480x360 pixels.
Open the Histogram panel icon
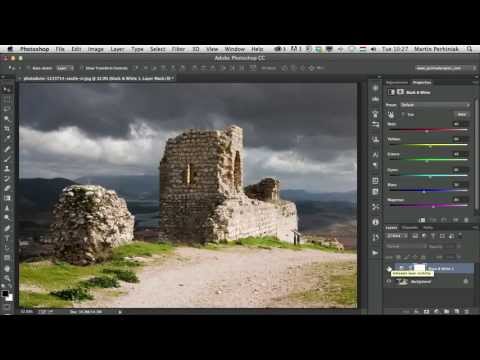pyautogui.click(x=375, y=99)
